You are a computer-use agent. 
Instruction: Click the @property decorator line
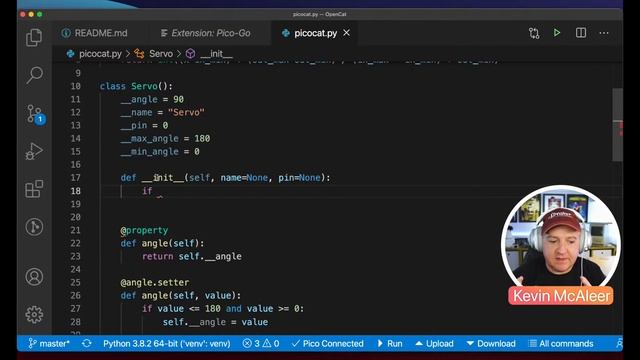coord(144,230)
